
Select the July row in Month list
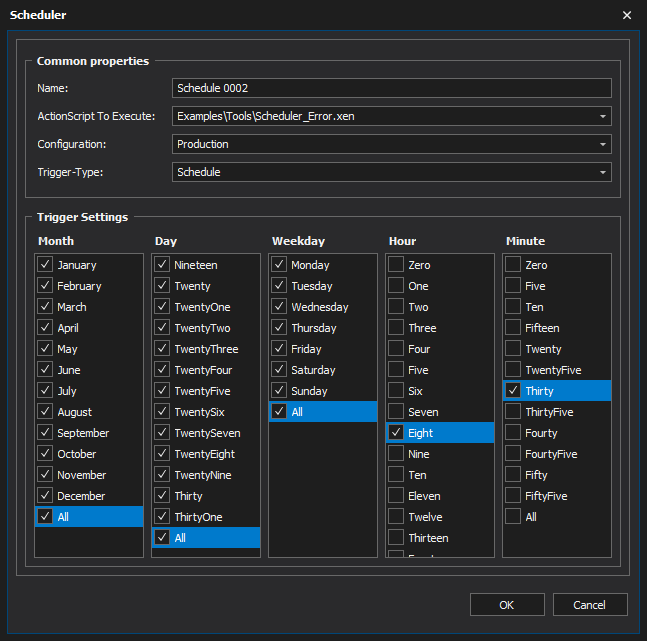[89, 390]
